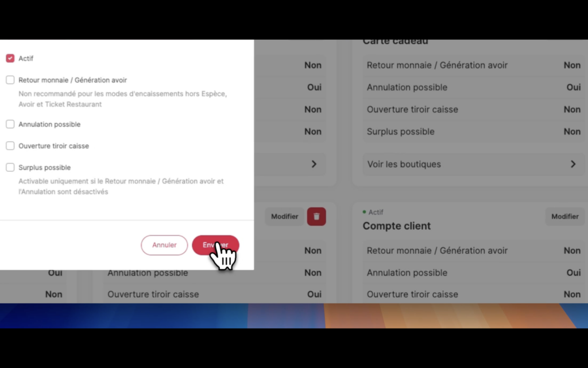Click the green Actif status dot on Compte client
Screen dimensions: 588x368
point(365,212)
